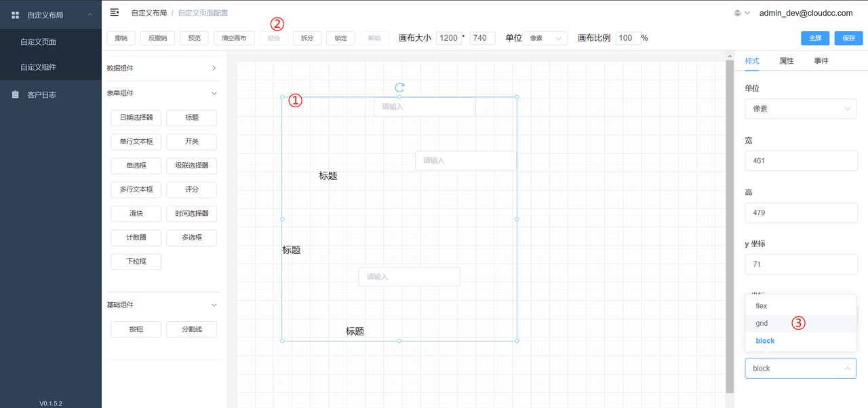
Task: Add the 滑块 slider component
Action: tap(136, 214)
